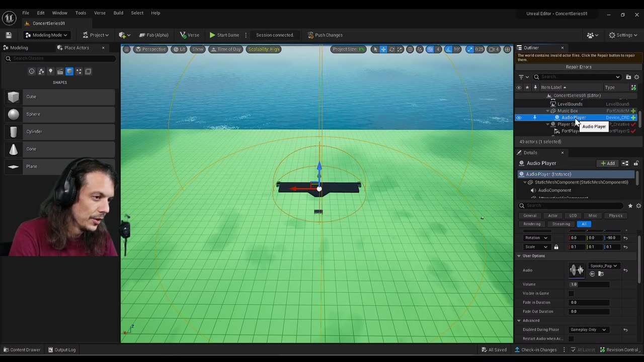Toggle grid snapping in the viewport
The image size is (644, 362).
430,49
